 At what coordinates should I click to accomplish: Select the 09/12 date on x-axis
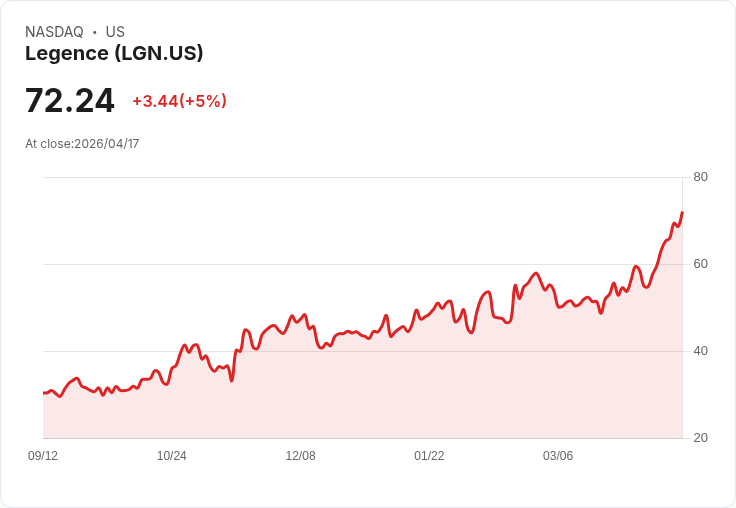pyautogui.click(x=43, y=456)
